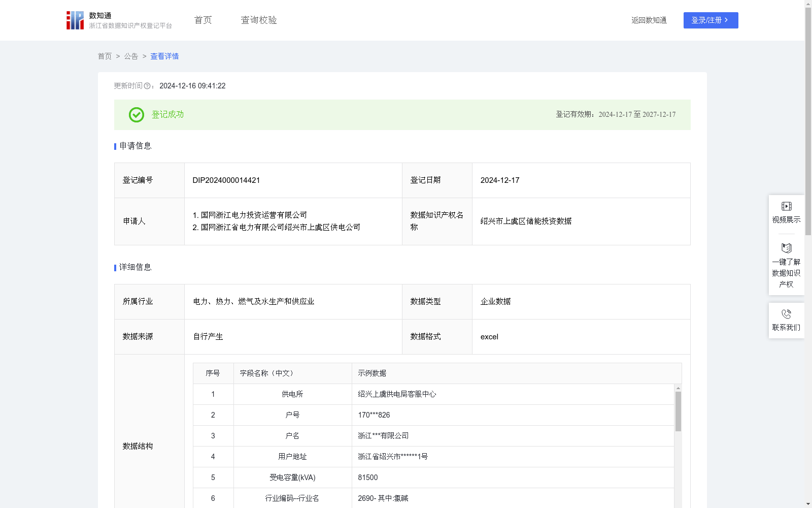Click the data format excel

[x=489, y=337]
